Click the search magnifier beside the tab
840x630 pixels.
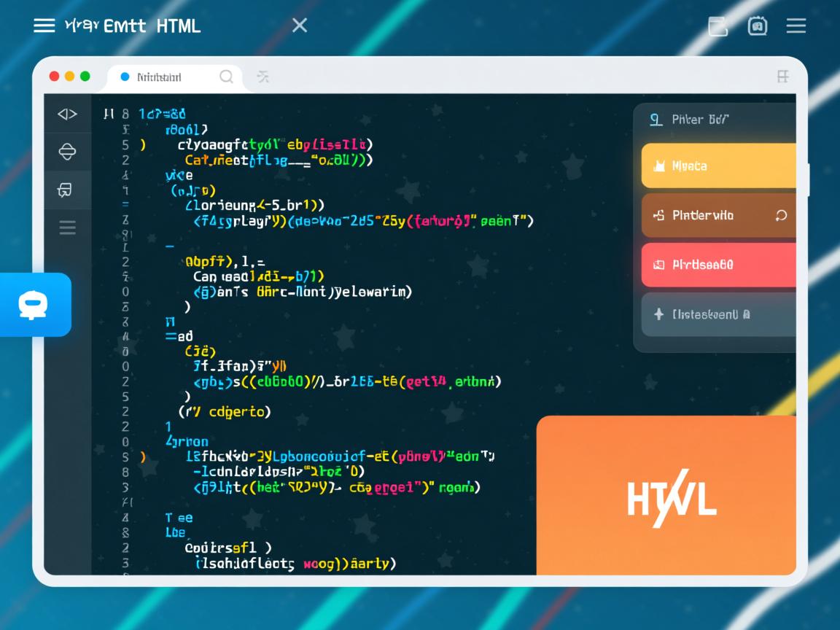pos(227,77)
